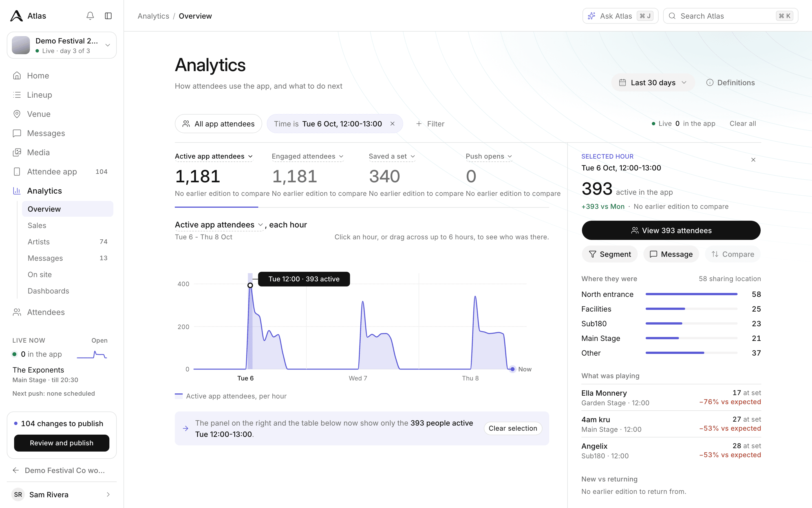
Task: Click the Angelix set row
Action: pyautogui.click(x=671, y=450)
